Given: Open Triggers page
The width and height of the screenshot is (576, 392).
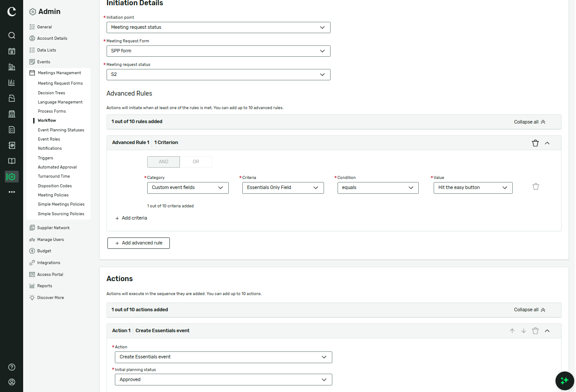Looking at the screenshot, I should (45, 158).
